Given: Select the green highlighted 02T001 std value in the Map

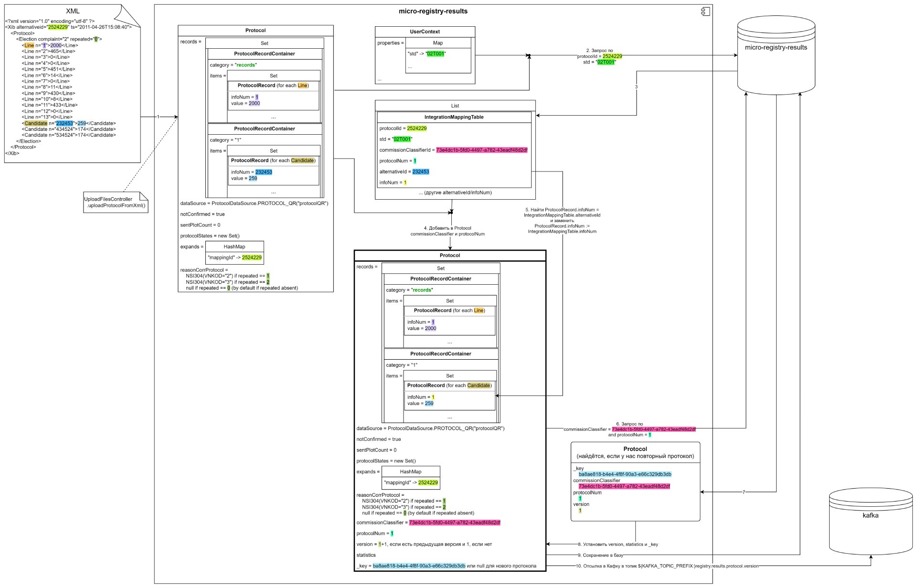Looking at the screenshot, I should click(x=436, y=53).
